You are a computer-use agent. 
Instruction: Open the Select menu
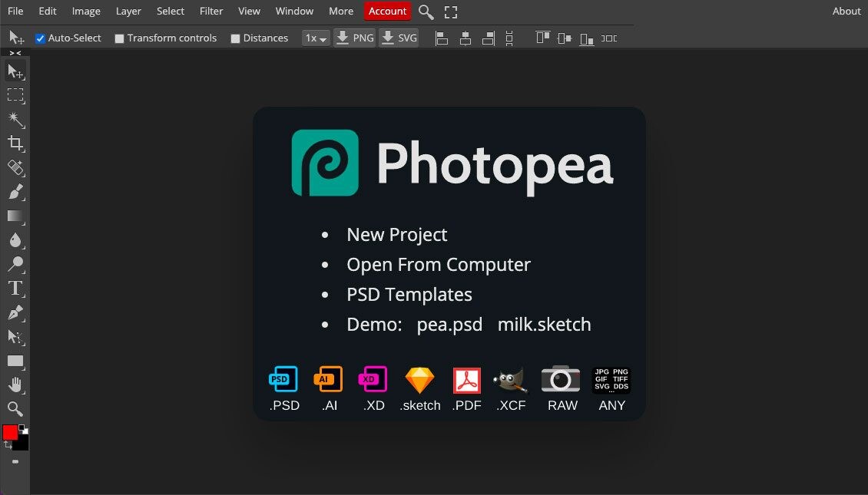click(171, 11)
